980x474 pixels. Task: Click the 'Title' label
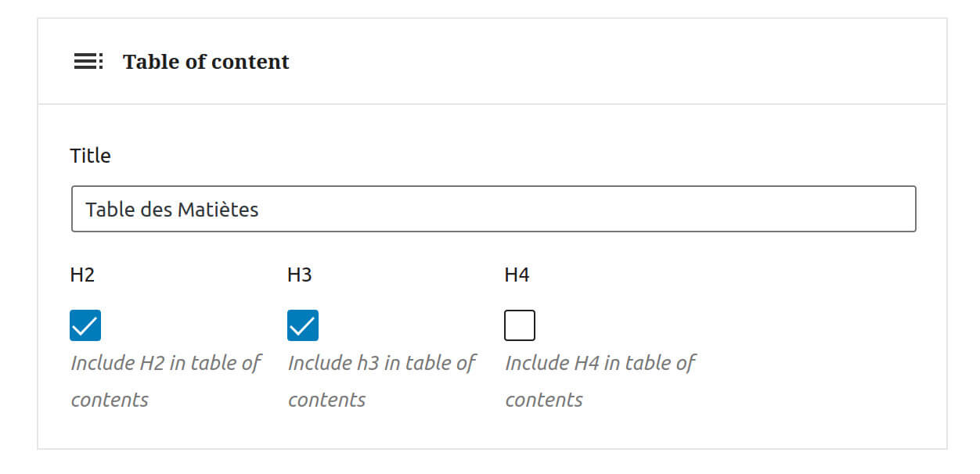(x=90, y=156)
